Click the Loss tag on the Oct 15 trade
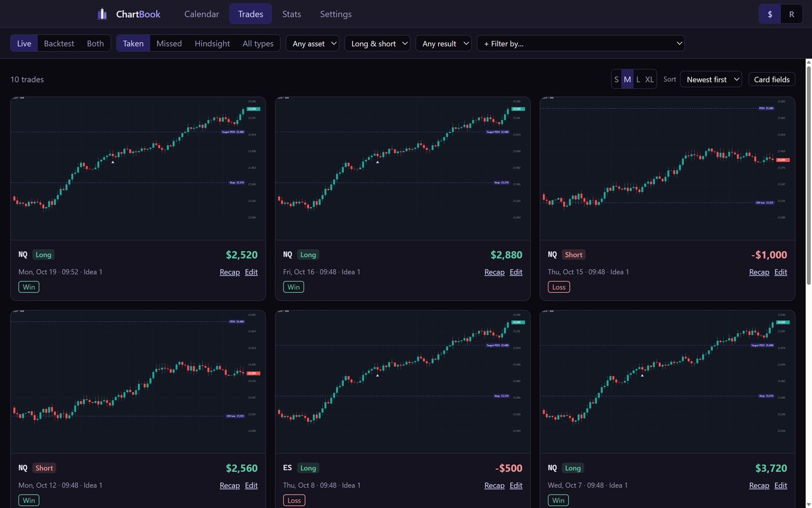812x508 pixels. [559, 287]
